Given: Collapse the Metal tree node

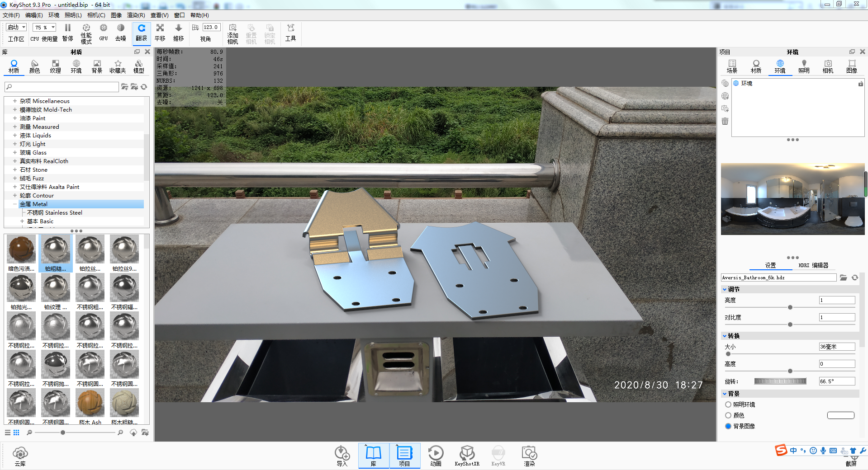Looking at the screenshot, I should pos(14,204).
